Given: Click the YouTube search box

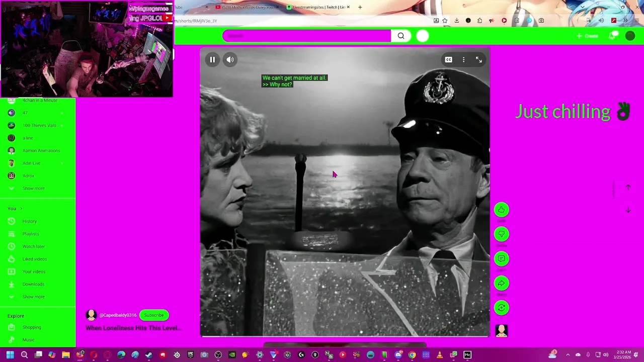Looking at the screenshot, I should (x=306, y=36).
